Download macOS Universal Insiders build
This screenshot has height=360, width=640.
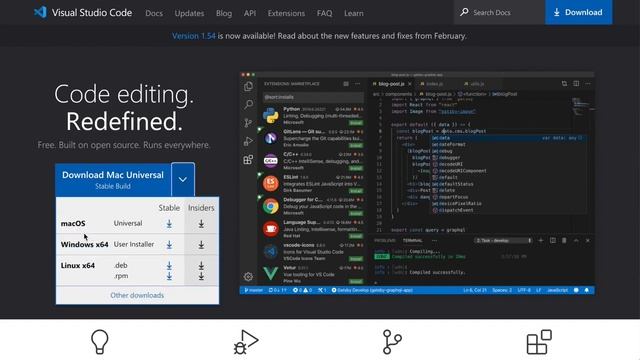[201, 224]
